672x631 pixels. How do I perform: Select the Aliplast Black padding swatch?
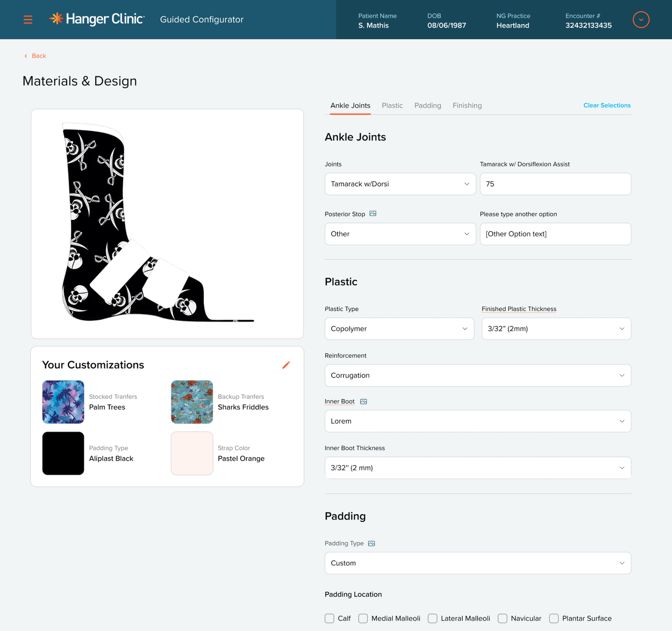[x=63, y=453]
